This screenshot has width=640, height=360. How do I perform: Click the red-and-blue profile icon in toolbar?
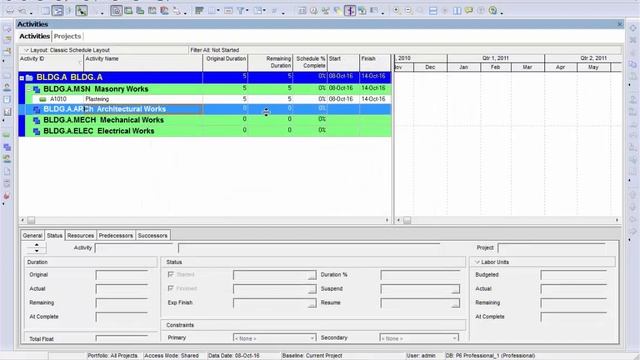(164, 11)
